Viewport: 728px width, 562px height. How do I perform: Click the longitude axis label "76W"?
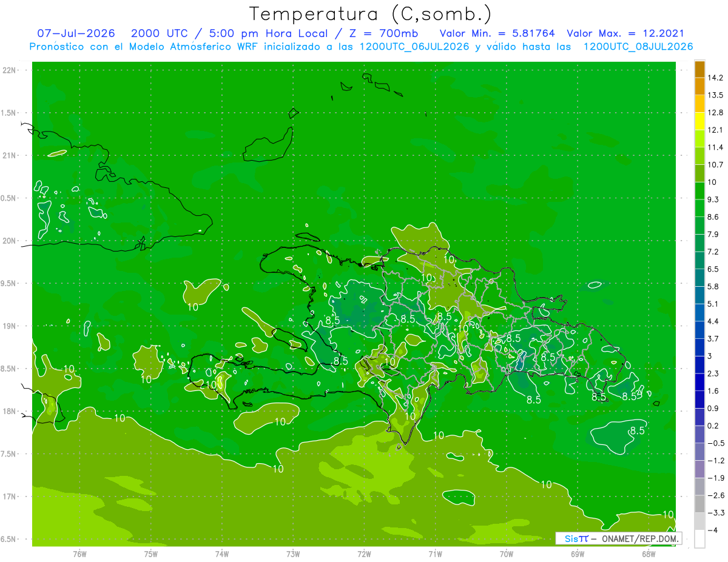[x=79, y=554]
